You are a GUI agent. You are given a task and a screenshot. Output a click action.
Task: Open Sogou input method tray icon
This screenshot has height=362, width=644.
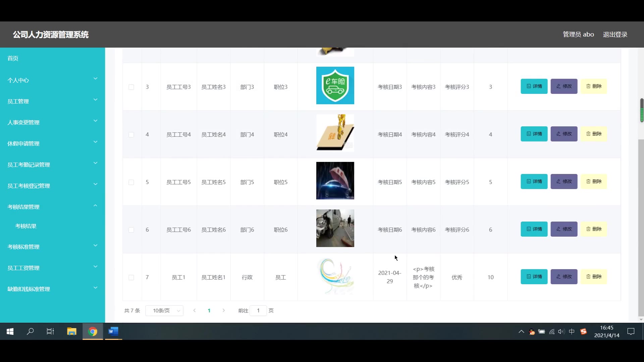584,331
